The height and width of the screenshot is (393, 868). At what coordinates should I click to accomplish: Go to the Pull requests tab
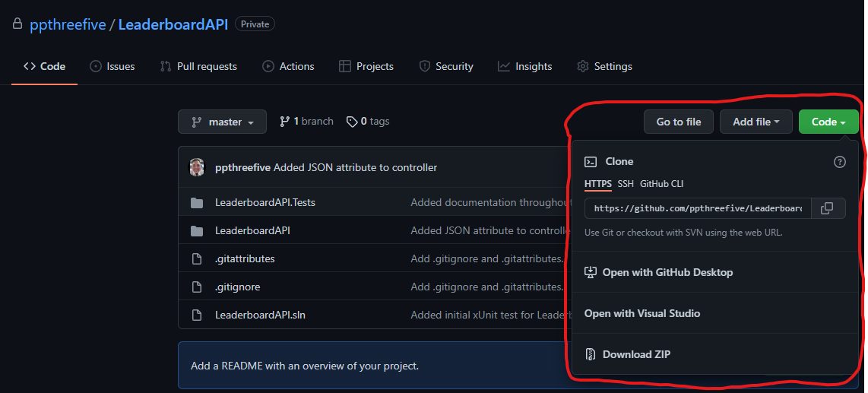click(x=198, y=66)
